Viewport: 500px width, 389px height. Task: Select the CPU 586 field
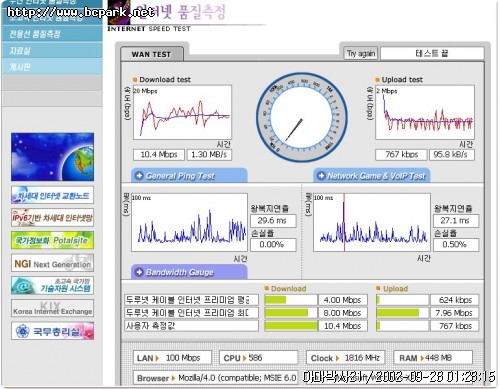(x=258, y=358)
